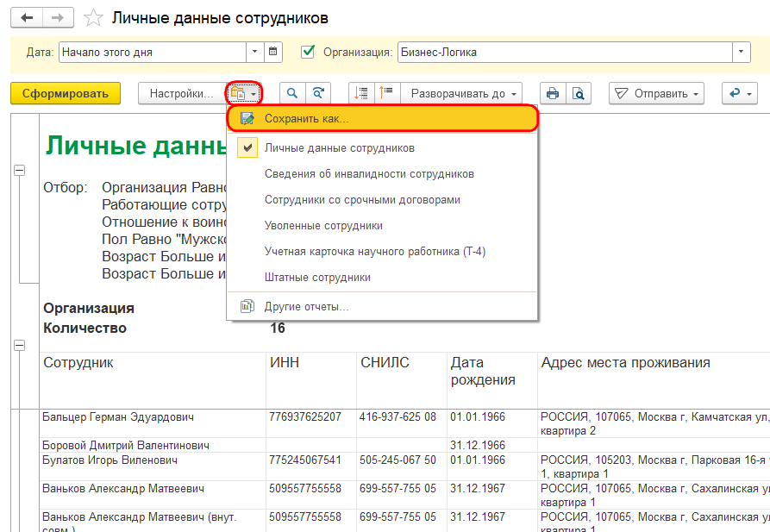This screenshot has width=770, height=532.
Task: Click the blue return arrow icon button
Action: pyautogui.click(x=740, y=93)
